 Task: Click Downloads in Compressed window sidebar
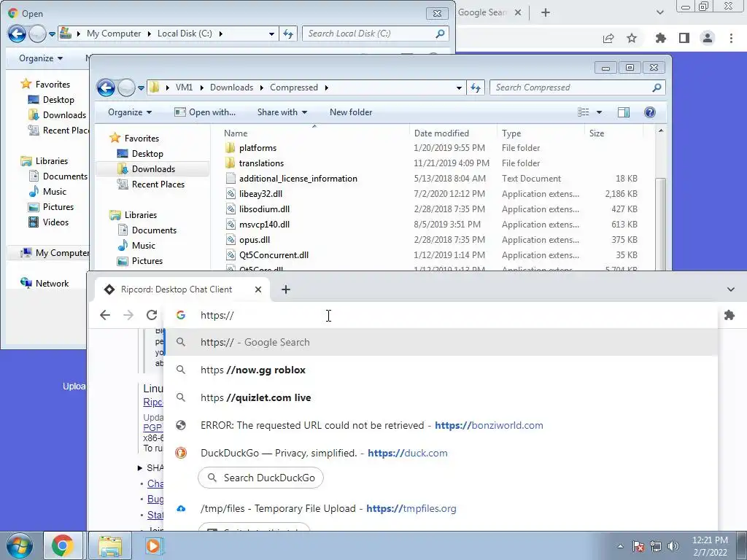[153, 169]
